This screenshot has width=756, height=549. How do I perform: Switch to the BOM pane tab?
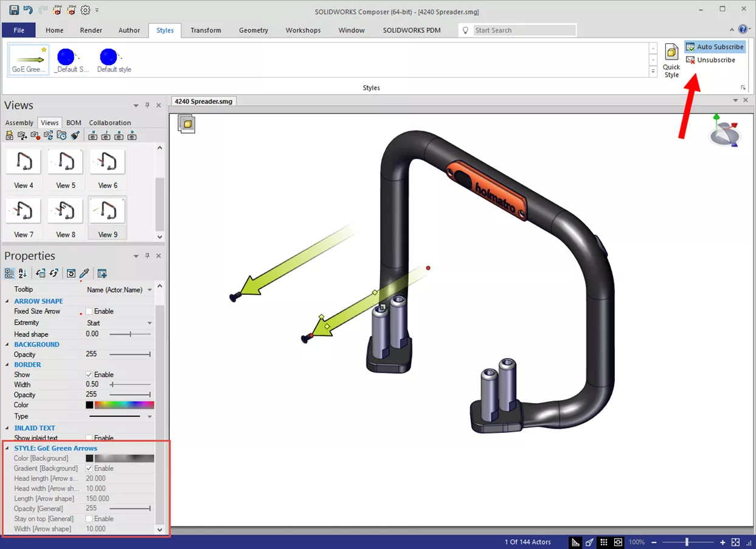pyautogui.click(x=74, y=123)
